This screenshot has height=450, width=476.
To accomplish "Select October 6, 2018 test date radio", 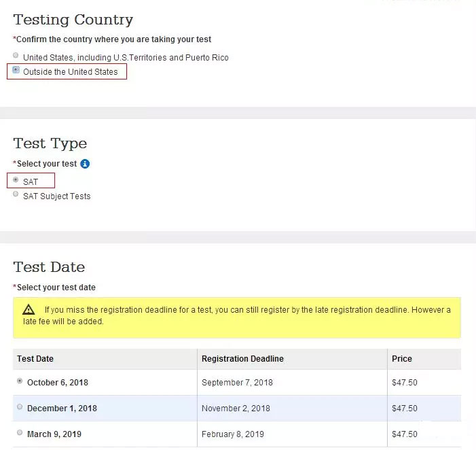I will [x=20, y=381].
